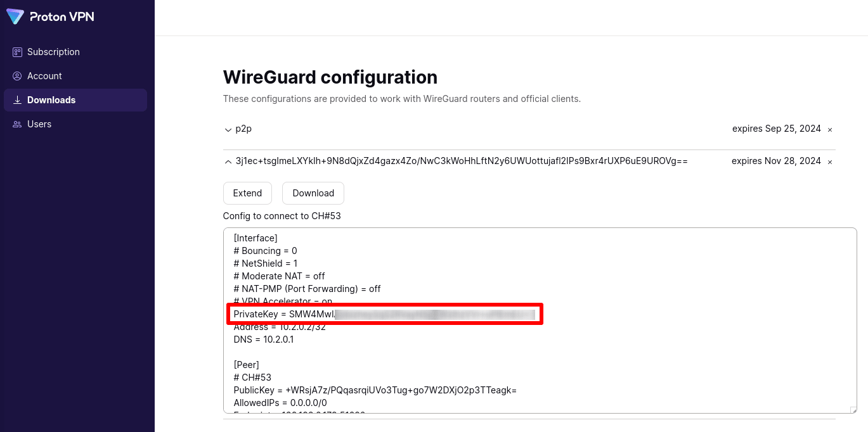The height and width of the screenshot is (432, 868).
Task: Click the p2p configuration name
Action: [x=243, y=129]
